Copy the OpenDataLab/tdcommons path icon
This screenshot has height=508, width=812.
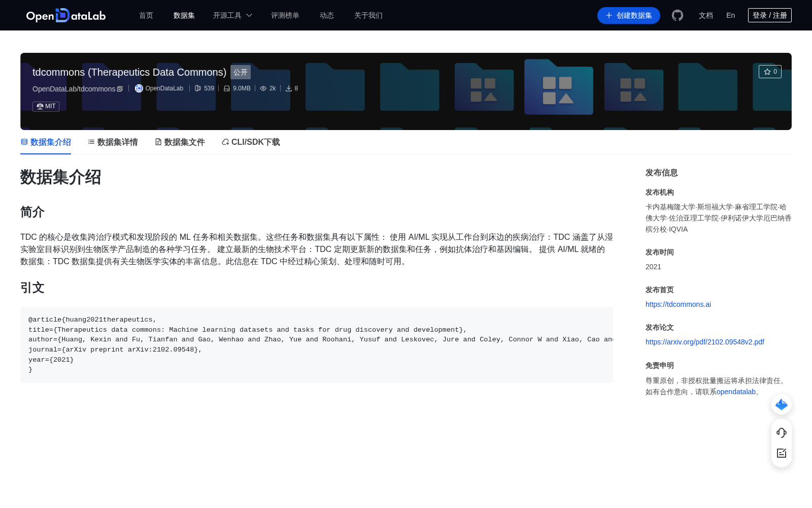[x=120, y=89]
